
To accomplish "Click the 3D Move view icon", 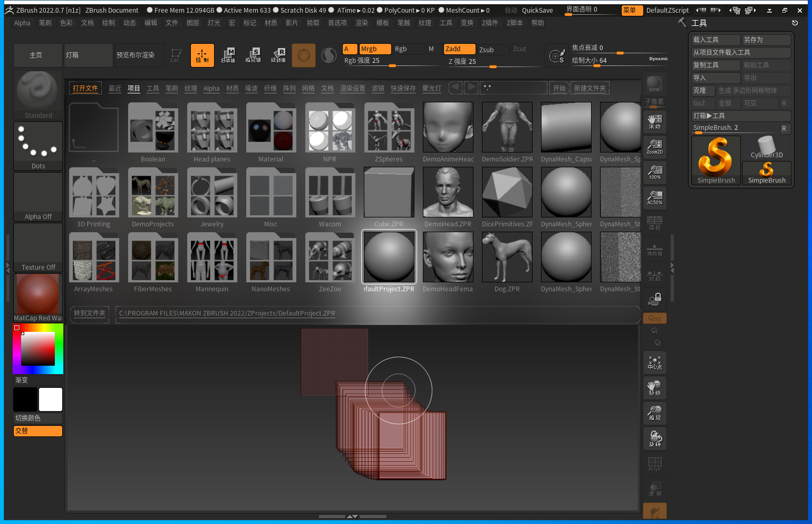I will (x=654, y=388).
